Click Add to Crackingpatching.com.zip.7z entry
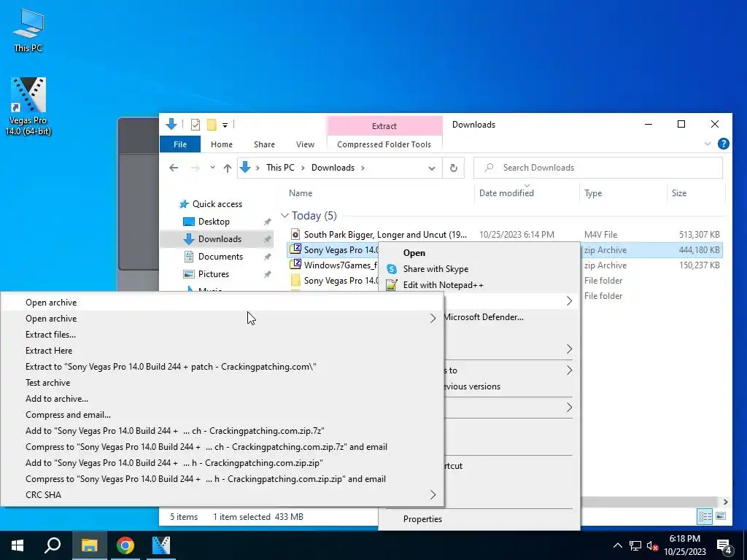The width and height of the screenshot is (747, 560). [x=222, y=430]
